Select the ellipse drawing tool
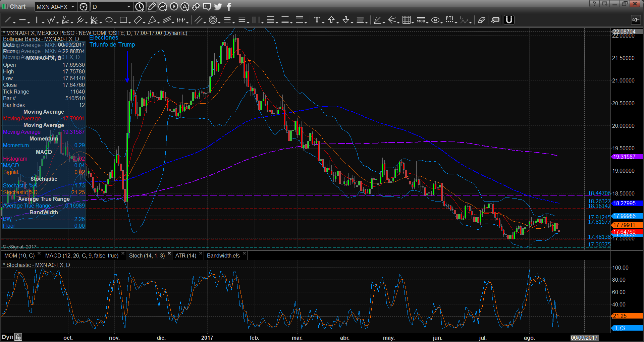The height and width of the screenshot is (342, 644). [109, 20]
